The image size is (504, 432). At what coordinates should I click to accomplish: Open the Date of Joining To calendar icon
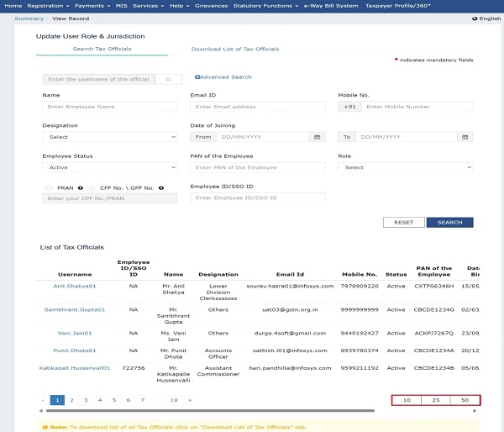coord(465,137)
